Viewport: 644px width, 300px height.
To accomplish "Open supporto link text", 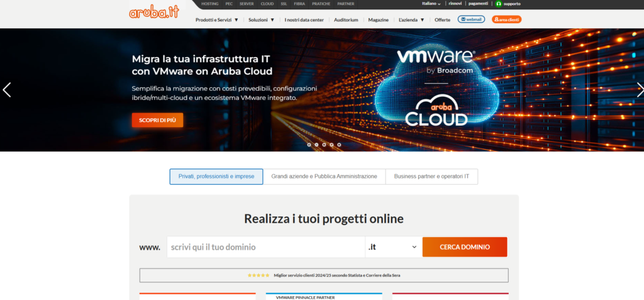I will pos(512,4).
